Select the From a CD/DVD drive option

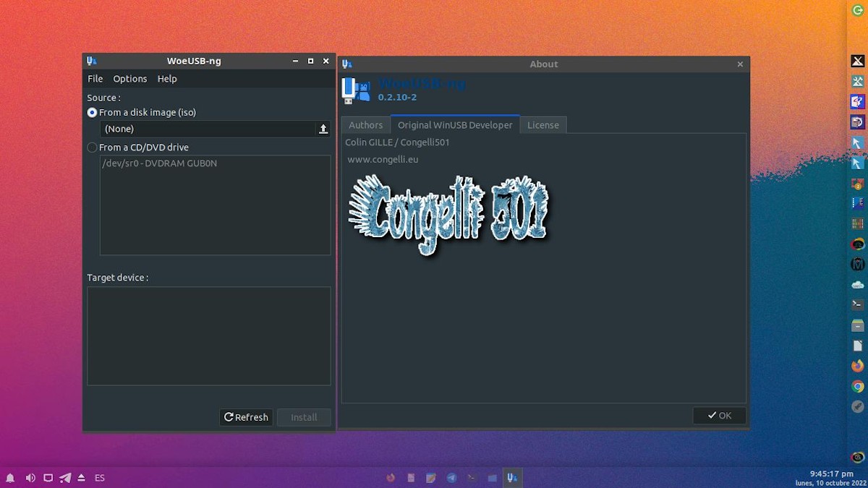92,147
